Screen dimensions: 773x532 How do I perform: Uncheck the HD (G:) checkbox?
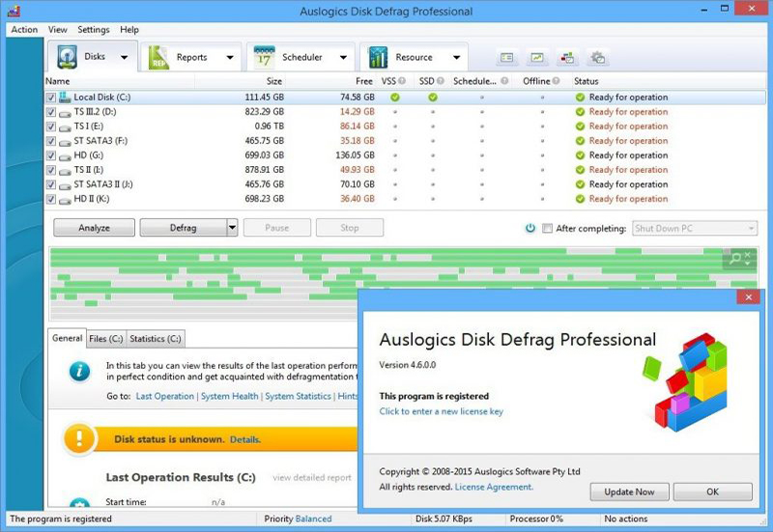(51, 155)
